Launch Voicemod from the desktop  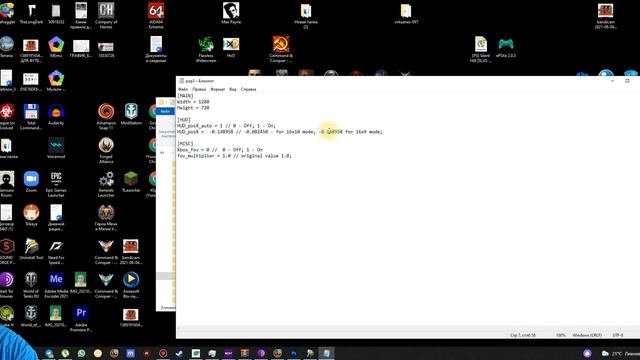click(x=56, y=148)
